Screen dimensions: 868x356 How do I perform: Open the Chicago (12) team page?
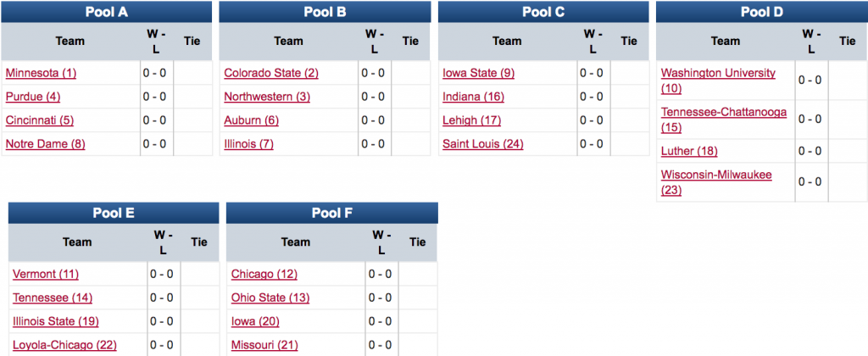(x=264, y=274)
